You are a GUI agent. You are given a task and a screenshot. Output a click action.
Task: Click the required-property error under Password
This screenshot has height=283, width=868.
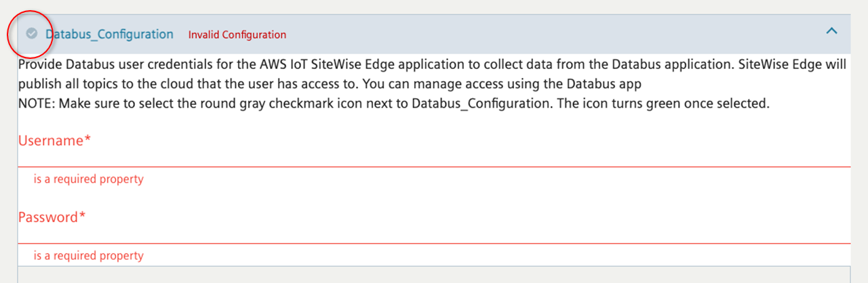point(88,256)
